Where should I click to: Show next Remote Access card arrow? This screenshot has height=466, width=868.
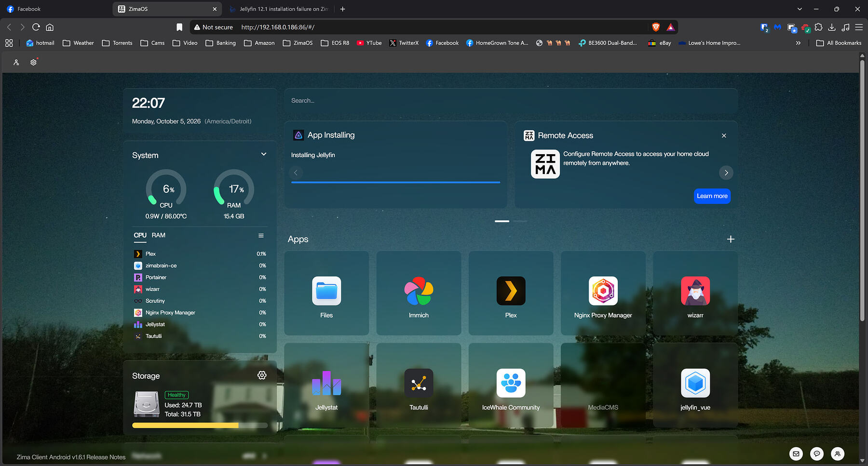pyautogui.click(x=726, y=173)
